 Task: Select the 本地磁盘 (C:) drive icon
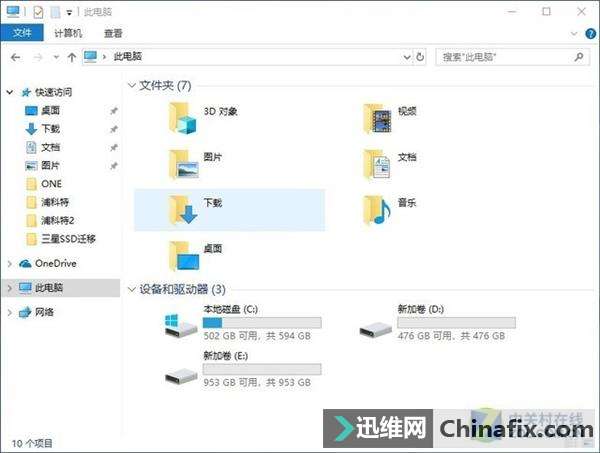click(181, 326)
